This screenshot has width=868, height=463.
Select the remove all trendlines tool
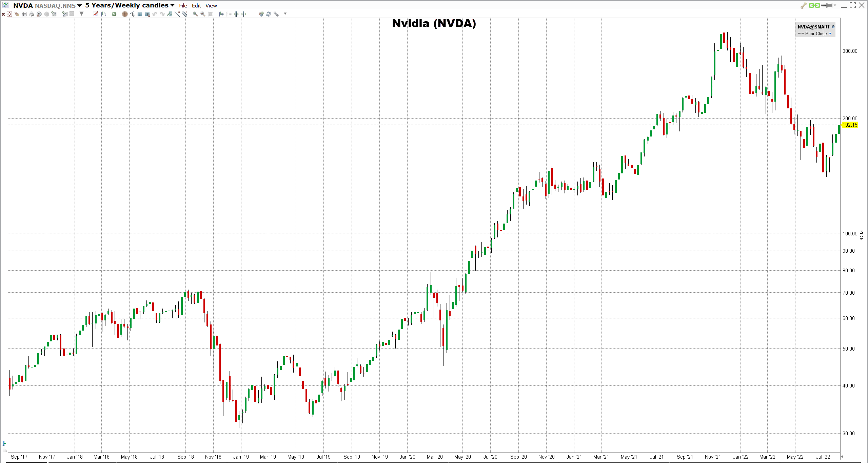185,14
